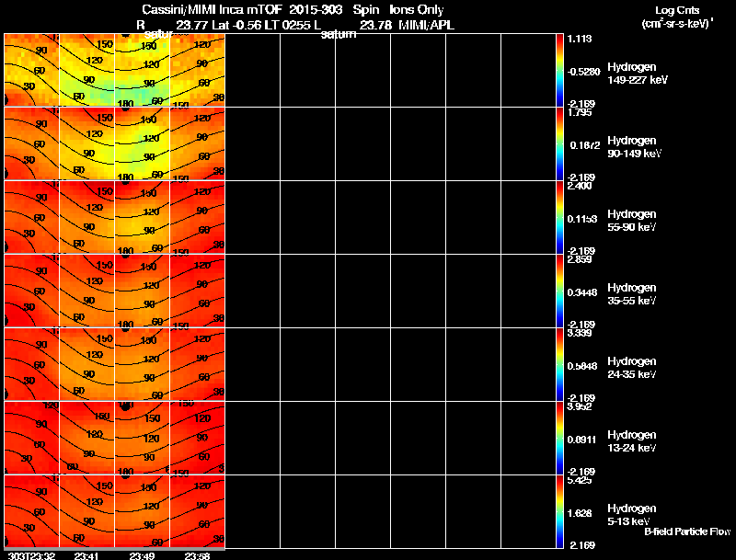Click the Cassini/MIMI Inca mTOF title

(x=212, y=9)
